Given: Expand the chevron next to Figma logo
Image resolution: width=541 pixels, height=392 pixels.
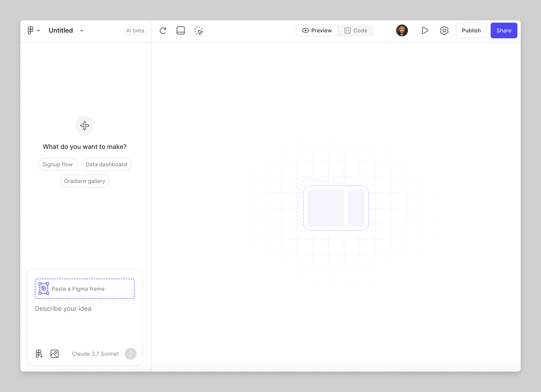Looking at the screenshot, I should [x=38, y=31].
